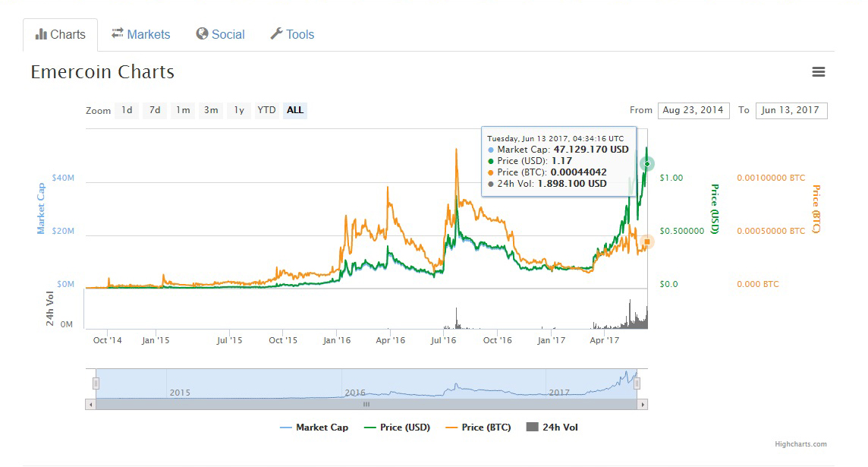Viewport: 868px width, 467px height.
Task: Click the Markets tab exchange-arrows icon
Action: click(x=118, y=34)
